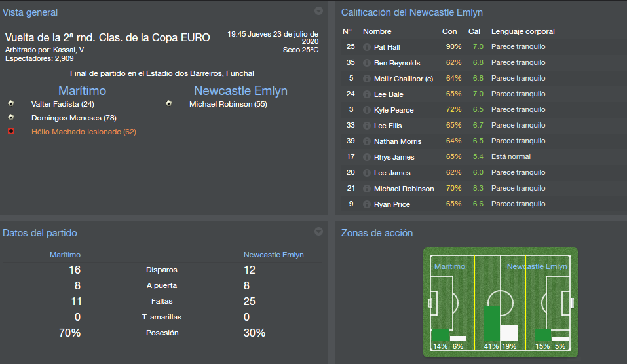627x364 pixels.
Task: Click the 41% green bar in Zonas de acción
Action: [x=491, y=323]
